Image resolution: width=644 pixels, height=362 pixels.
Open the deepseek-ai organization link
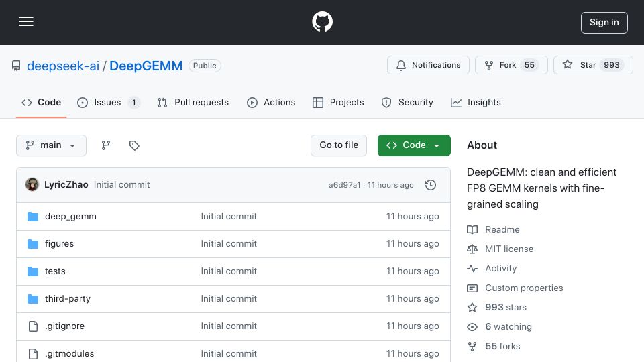click(63, 66)
